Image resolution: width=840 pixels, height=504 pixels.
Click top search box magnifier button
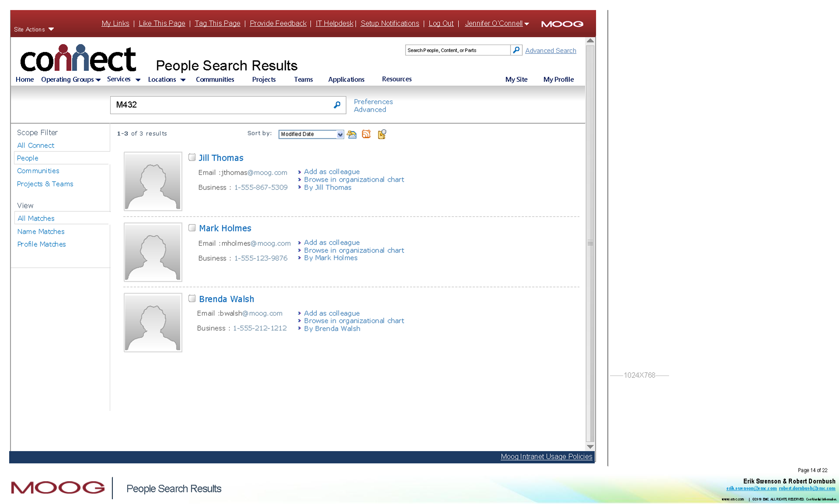coord(516,50)
